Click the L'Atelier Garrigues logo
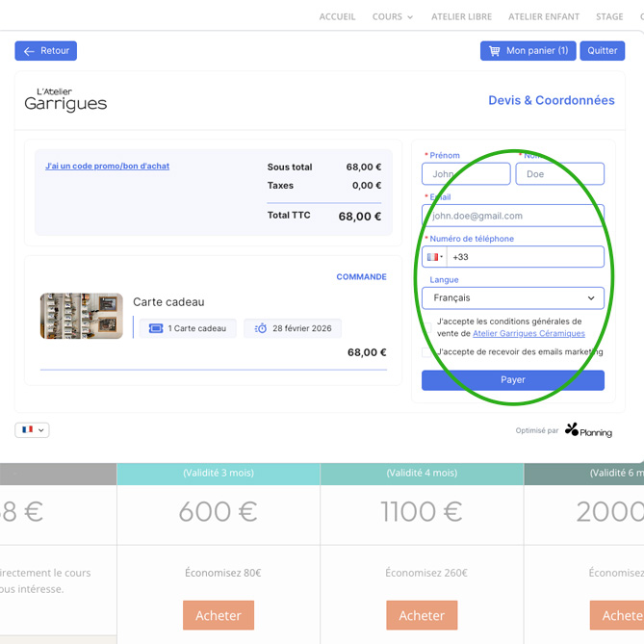644x644 pixels. point(65,100)
